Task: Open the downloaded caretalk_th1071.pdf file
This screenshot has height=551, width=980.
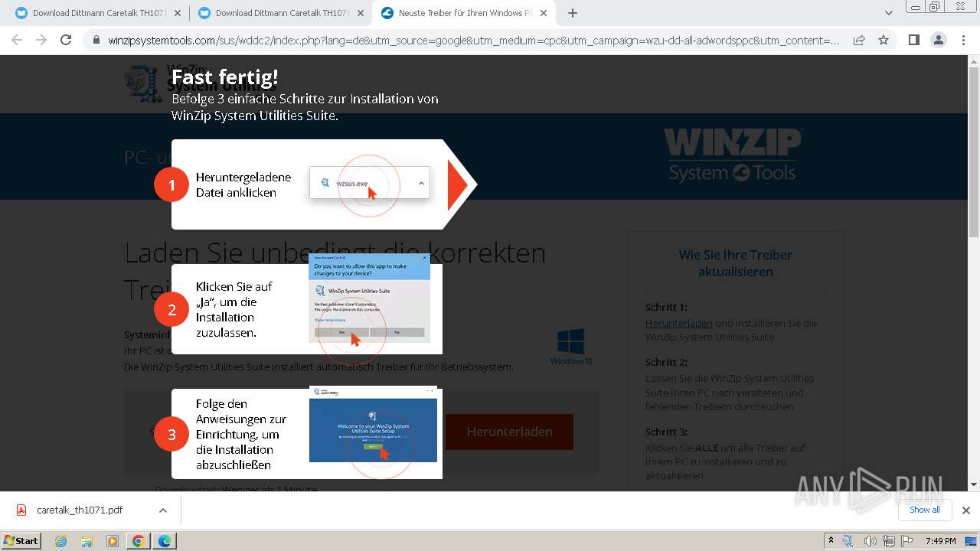Action: point(80,510)
